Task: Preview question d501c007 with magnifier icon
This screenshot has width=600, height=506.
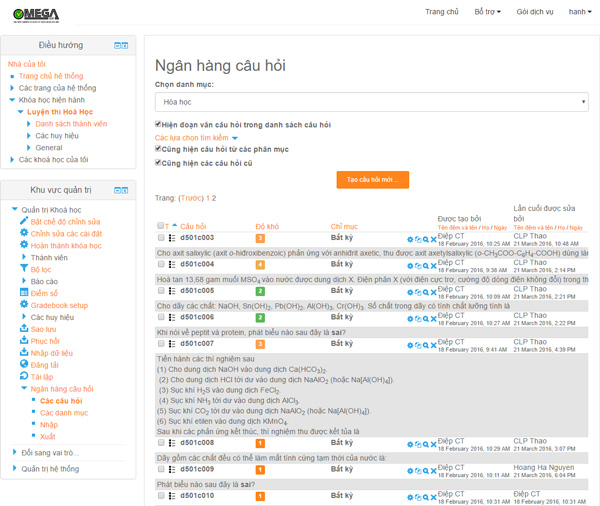Action: tap(426, 345)
